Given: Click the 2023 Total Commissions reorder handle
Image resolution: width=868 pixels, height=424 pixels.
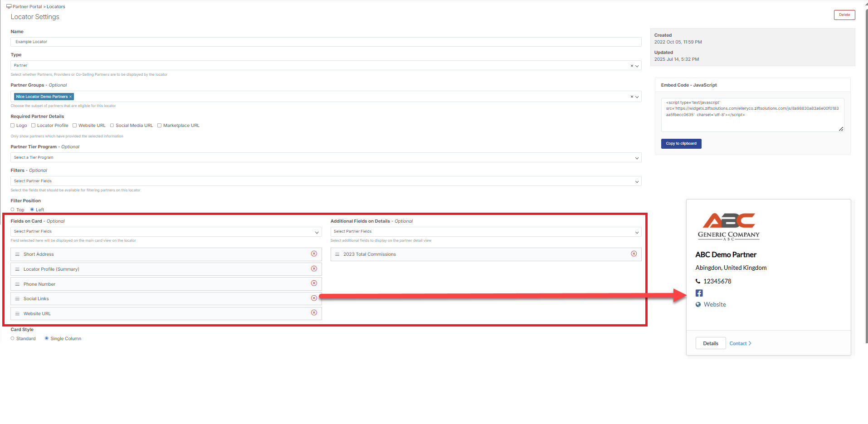Looking at the screenshot, I should (337, 254).
